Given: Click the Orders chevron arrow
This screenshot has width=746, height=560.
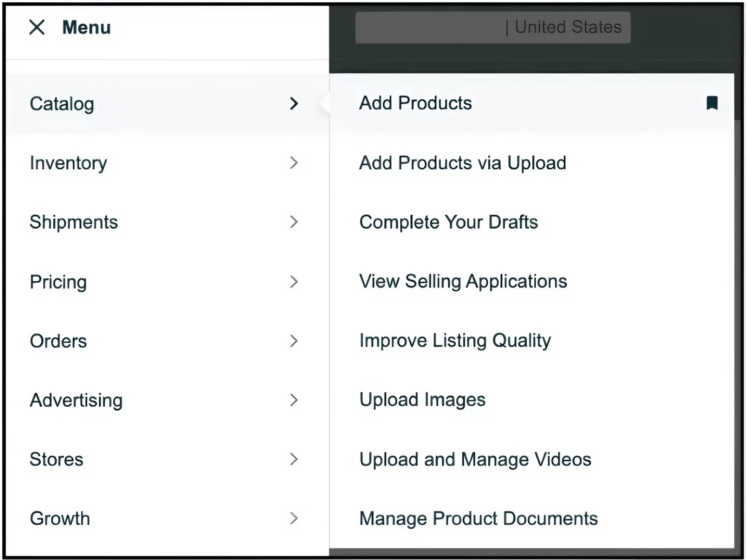Looking at the screenshot, I should click(294, 341).
